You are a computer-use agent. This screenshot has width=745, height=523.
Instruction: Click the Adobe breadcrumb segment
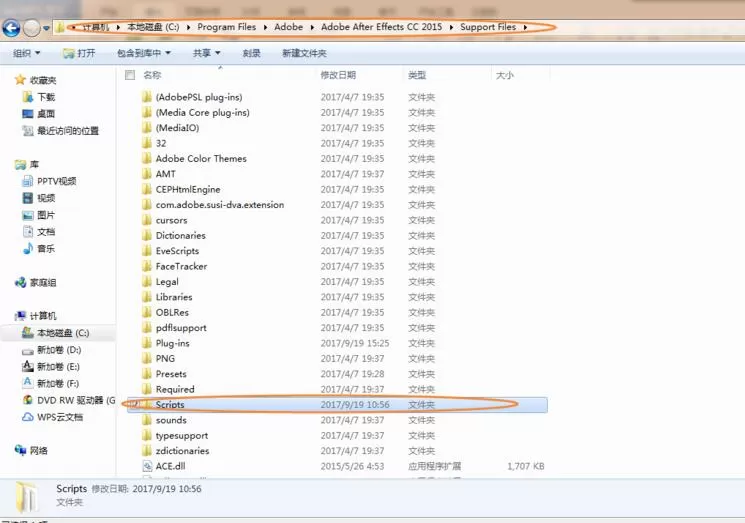pyautogui.click(x=288, y=27)
